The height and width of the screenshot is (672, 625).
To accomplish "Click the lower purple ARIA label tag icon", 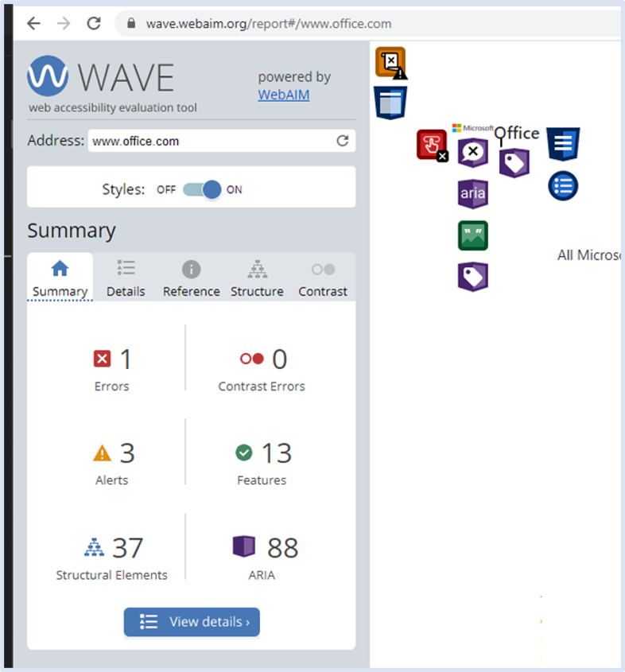I will coord(473,277).
